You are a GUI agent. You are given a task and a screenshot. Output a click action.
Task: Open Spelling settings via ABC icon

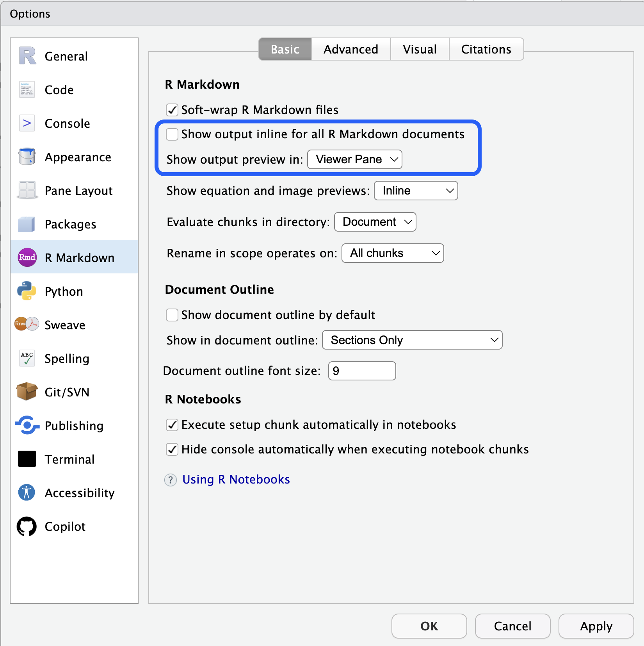(27, 358)
